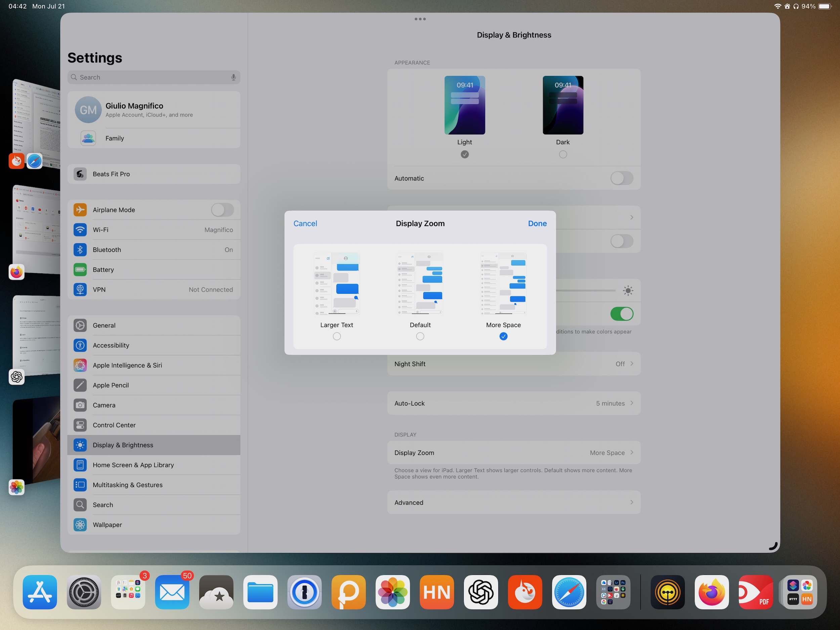Switch to the Photos window in Stage Manager
Viewport: 840px width, 630px height.
[36, 440]
